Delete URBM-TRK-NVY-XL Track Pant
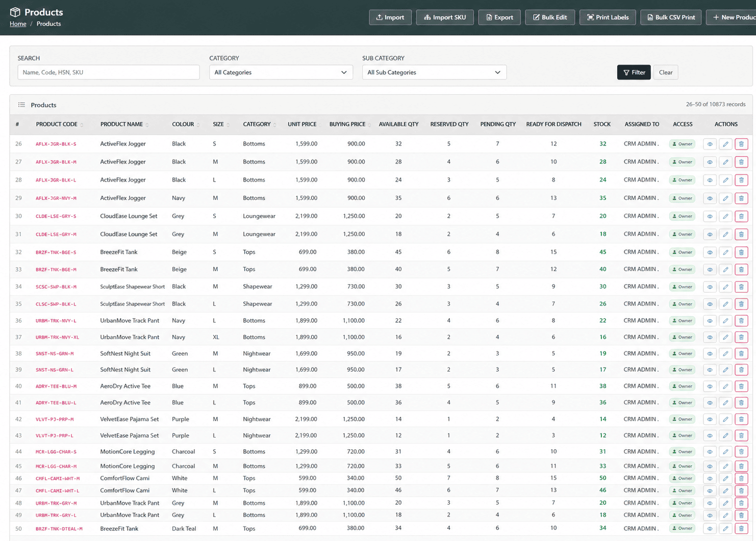This screenshot has height=541, width=756. (741, 337)
